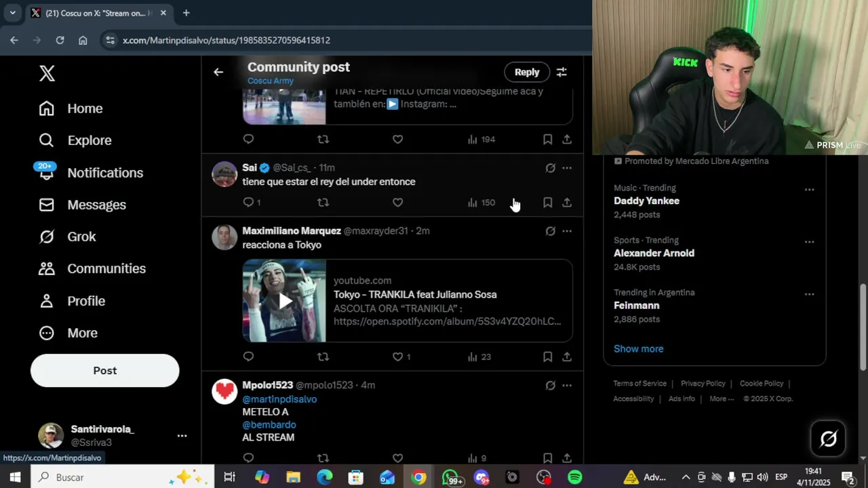Open more options on Sai's post
The height and width of the screenshot is (488, 868).
[x=567, y=168]
